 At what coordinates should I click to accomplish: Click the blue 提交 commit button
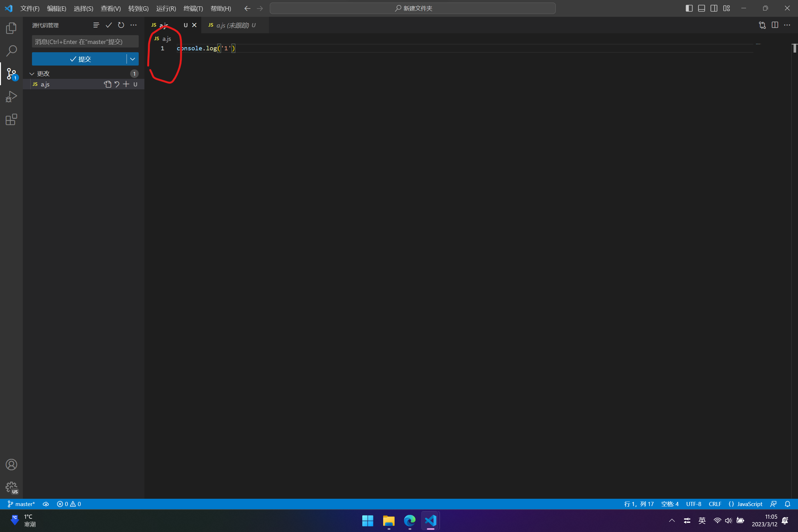(81, 59)
